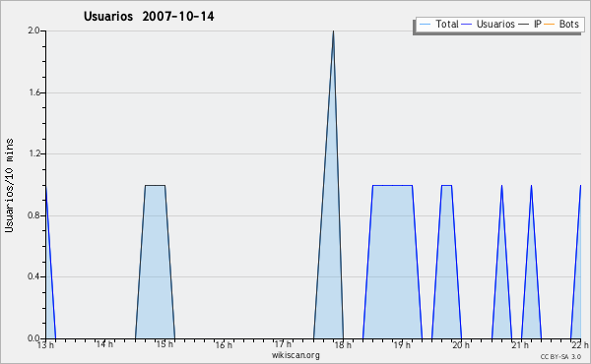Image resolution: width=591 pixels, height=364 pixels.
Task: Click the 15 h x-axis label
Action: point(164,344)
